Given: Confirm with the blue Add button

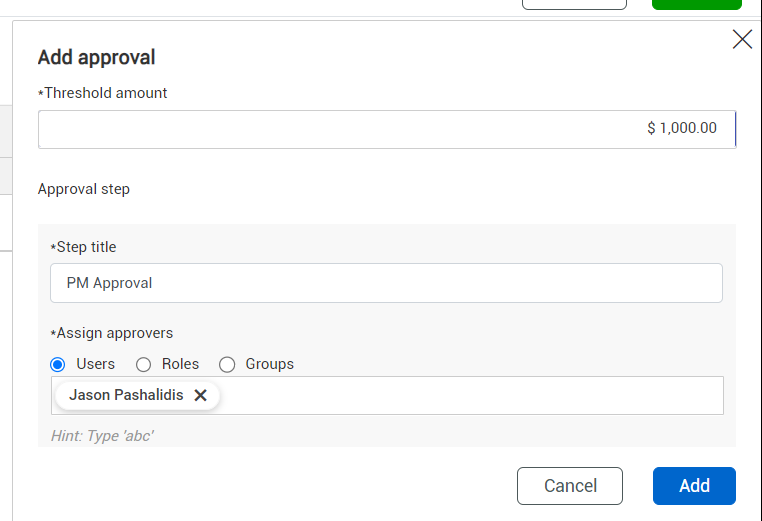Looking at the screenshot, I should tap(694, 486).
